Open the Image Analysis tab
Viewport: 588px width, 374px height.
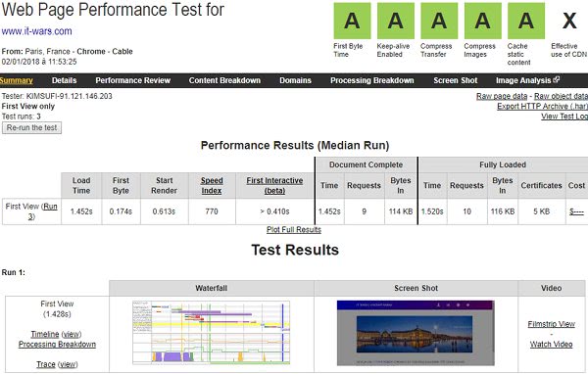pyautogui.click(x=523, y=80)
